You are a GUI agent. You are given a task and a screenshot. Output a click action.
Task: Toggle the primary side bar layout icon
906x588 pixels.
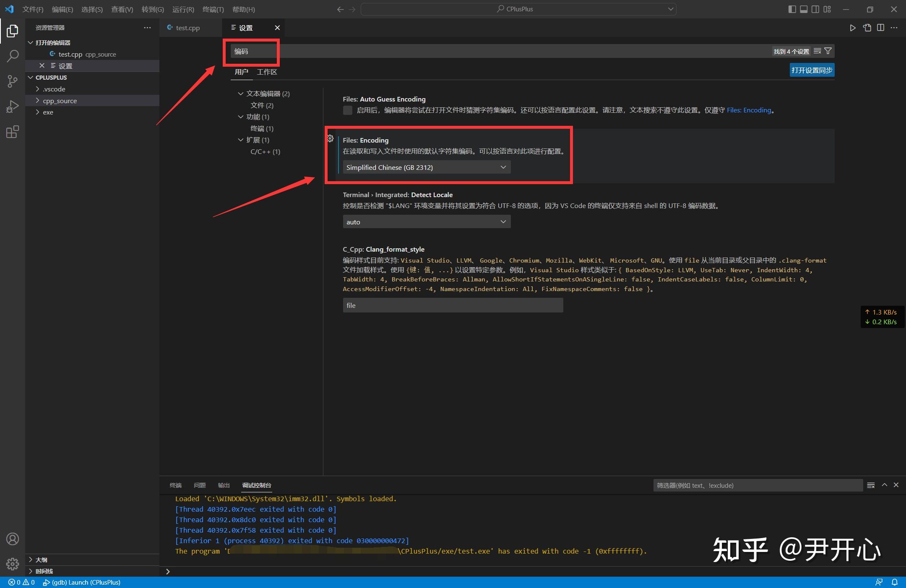click(x=792, y=9)
